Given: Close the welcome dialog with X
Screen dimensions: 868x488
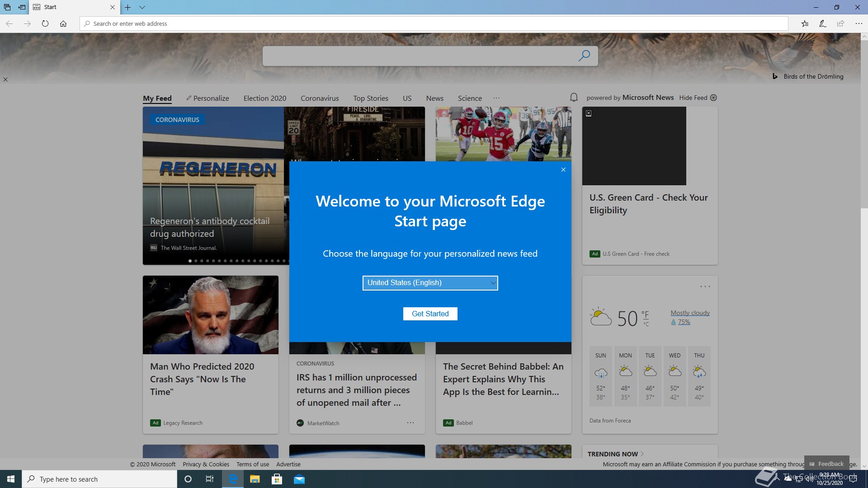Looking at the screenshot, I should pyautogui.click(x=563, y=170).
